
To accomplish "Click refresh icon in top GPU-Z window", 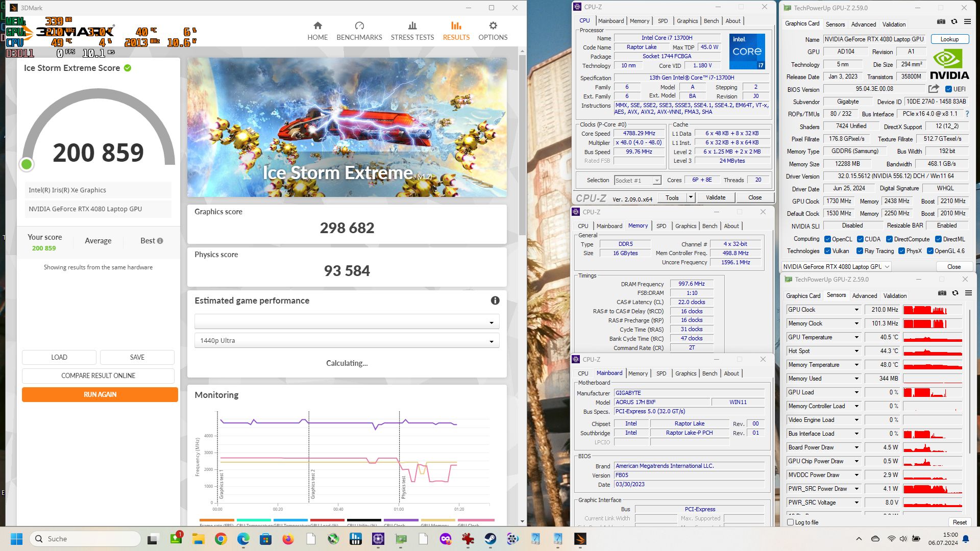I will (x=954, y=21).
